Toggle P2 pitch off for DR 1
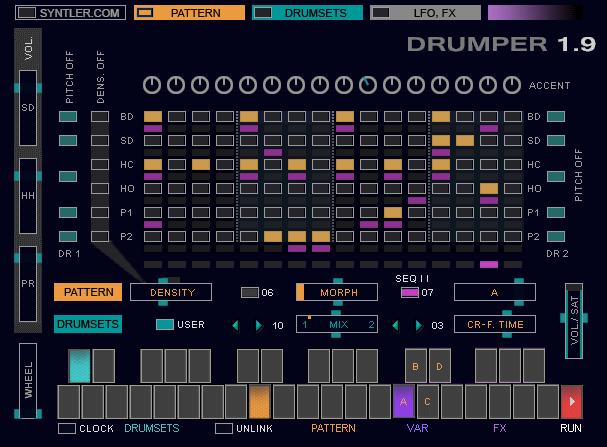607x447 pixels. pos(68,236)
